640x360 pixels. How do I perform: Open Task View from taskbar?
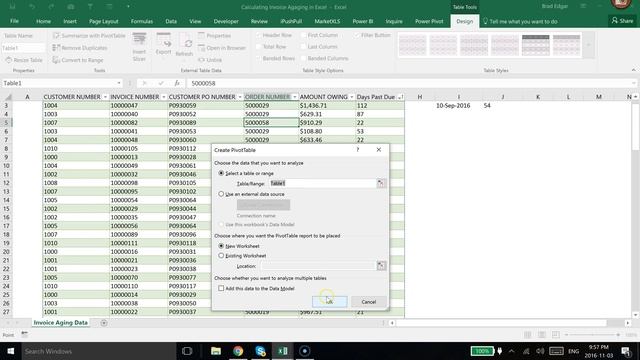click(187, 351)
